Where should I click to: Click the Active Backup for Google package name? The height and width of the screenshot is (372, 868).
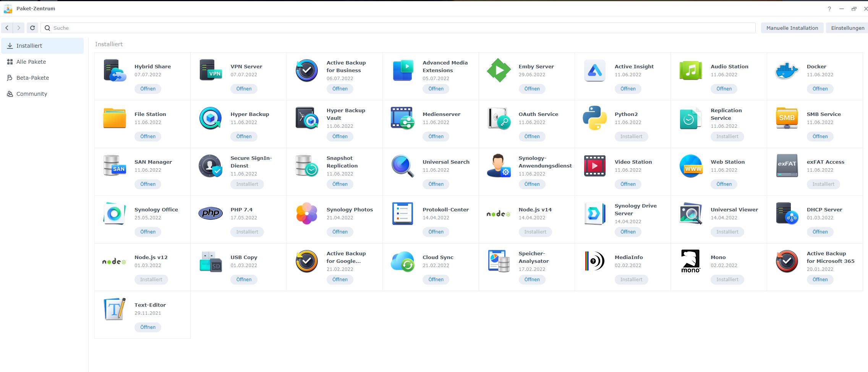coord(346,257)
